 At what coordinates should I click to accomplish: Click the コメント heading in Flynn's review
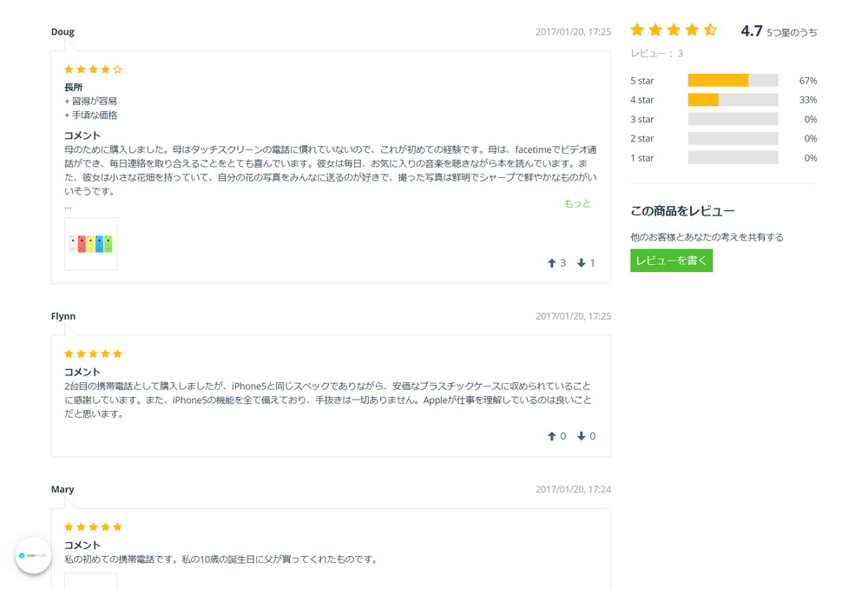click(x=82, y=372)
